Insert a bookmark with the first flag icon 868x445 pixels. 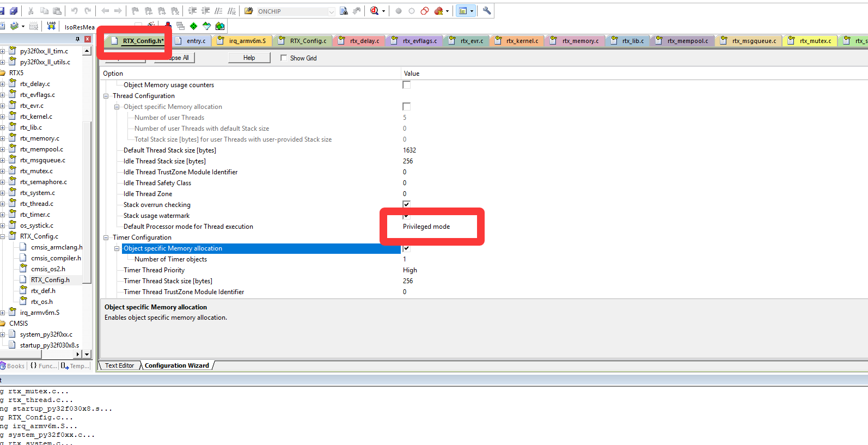click(x=136, y=11)
